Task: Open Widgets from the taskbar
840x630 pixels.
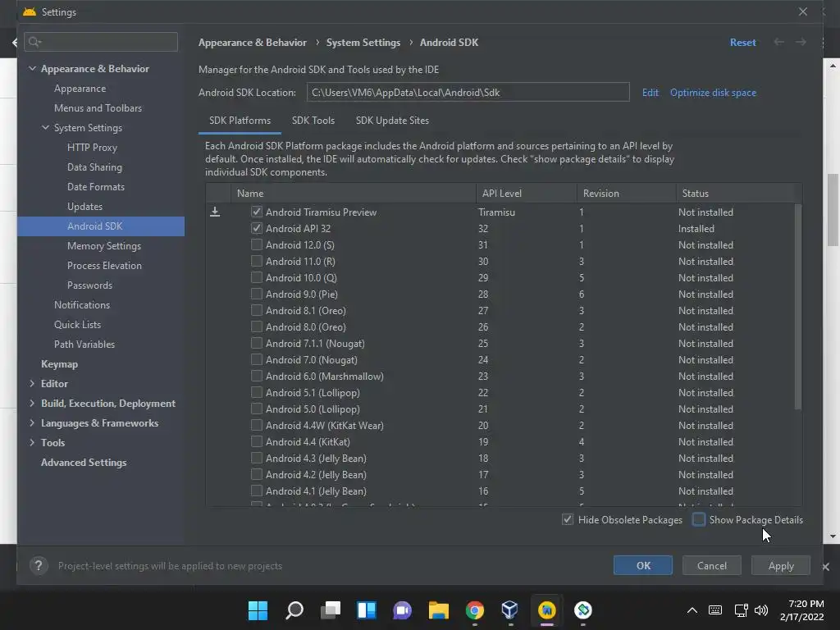Action: (x=367, y=610)
